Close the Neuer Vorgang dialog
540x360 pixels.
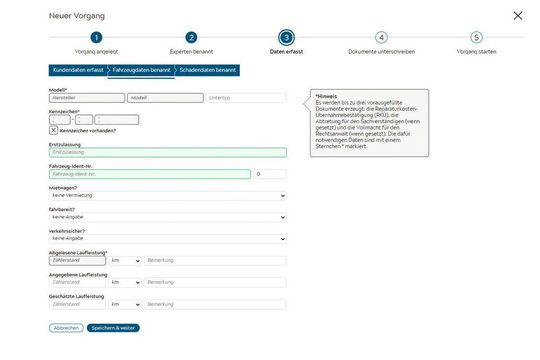518,16
